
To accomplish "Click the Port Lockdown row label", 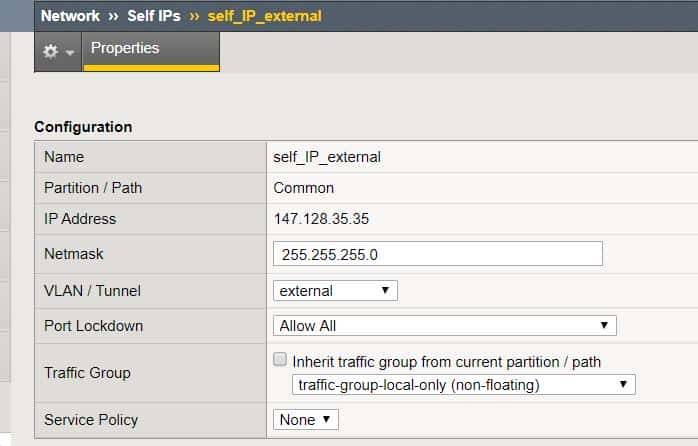I will coord(94,326).
